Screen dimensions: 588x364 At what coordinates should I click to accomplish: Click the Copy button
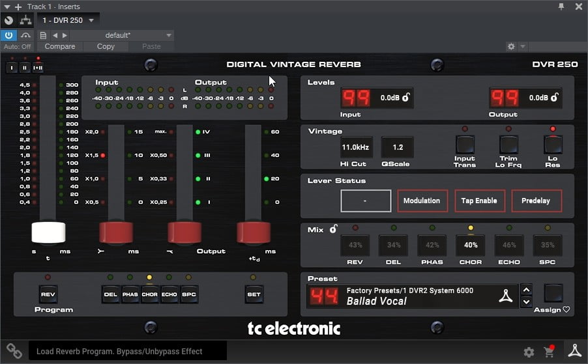(x=106, y=46)
